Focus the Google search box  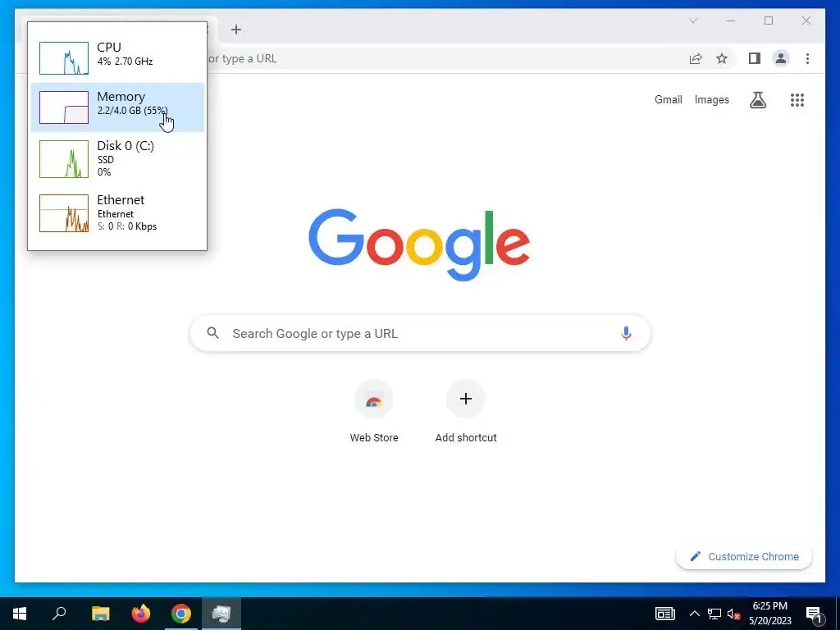(x=420, y=333)
